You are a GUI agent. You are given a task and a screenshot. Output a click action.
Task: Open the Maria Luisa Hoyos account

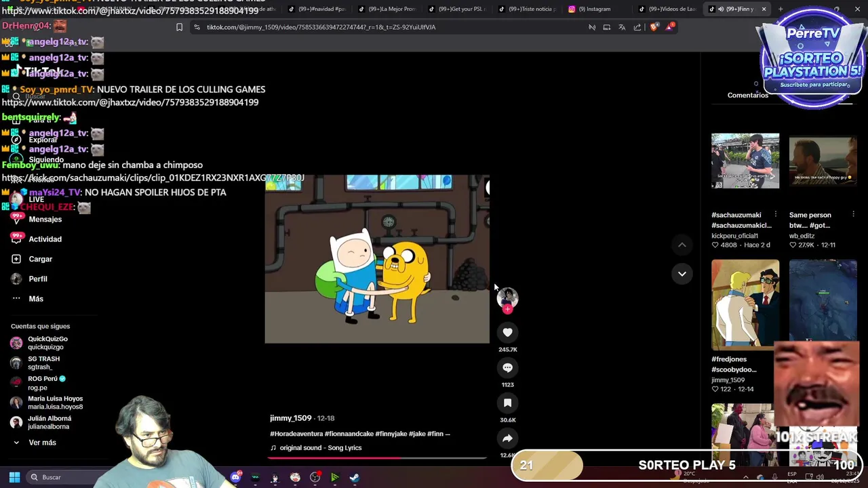pyautogui.click(x=55, y=403)
